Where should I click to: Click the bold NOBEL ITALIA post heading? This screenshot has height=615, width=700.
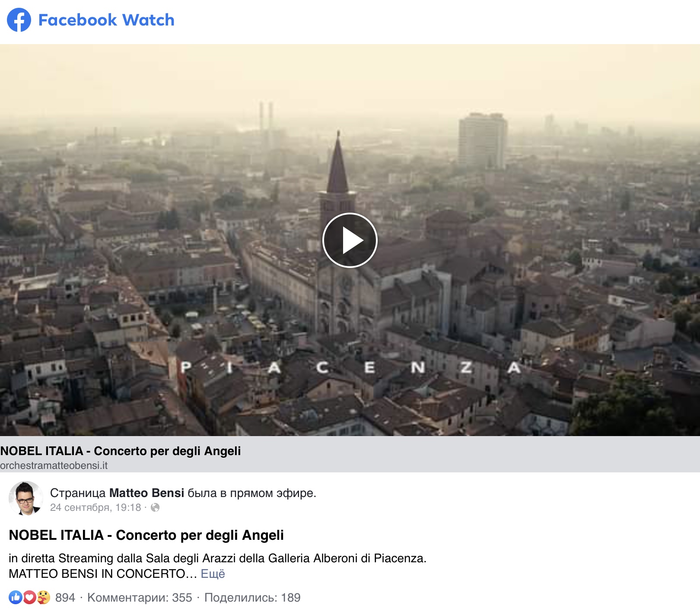(146, 535)
